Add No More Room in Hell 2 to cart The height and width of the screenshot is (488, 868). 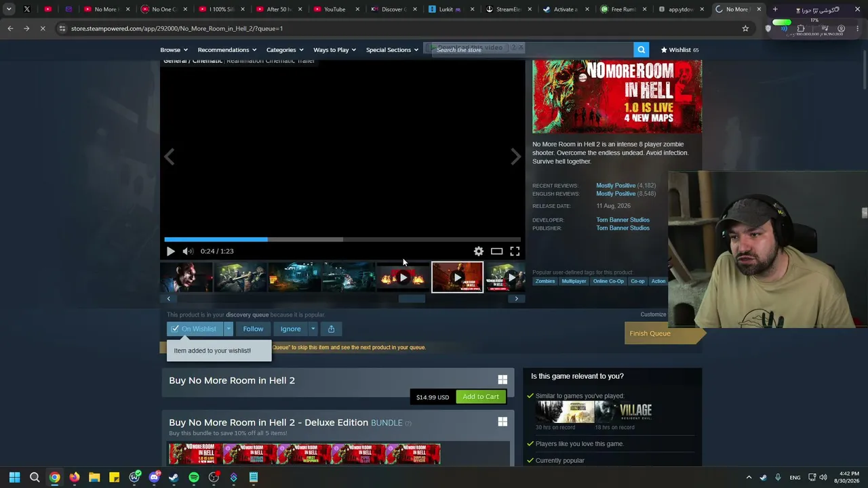point(481,396)
